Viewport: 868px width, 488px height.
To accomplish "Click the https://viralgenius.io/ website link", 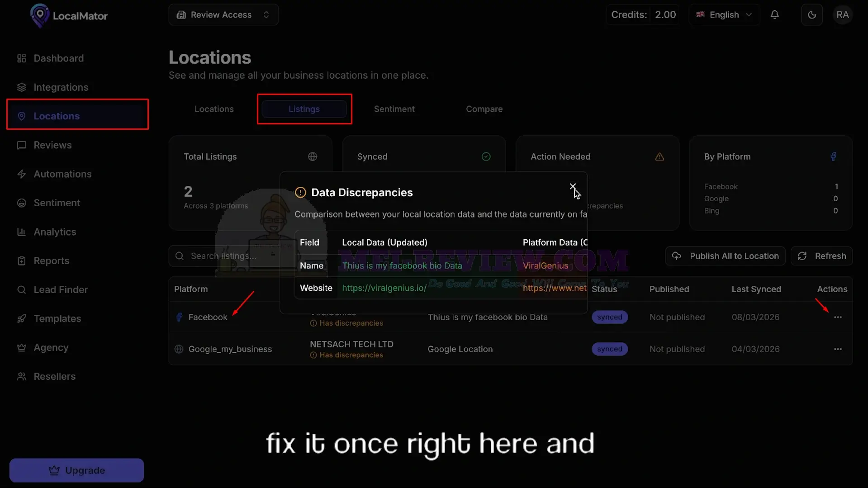I will point(384,288).
